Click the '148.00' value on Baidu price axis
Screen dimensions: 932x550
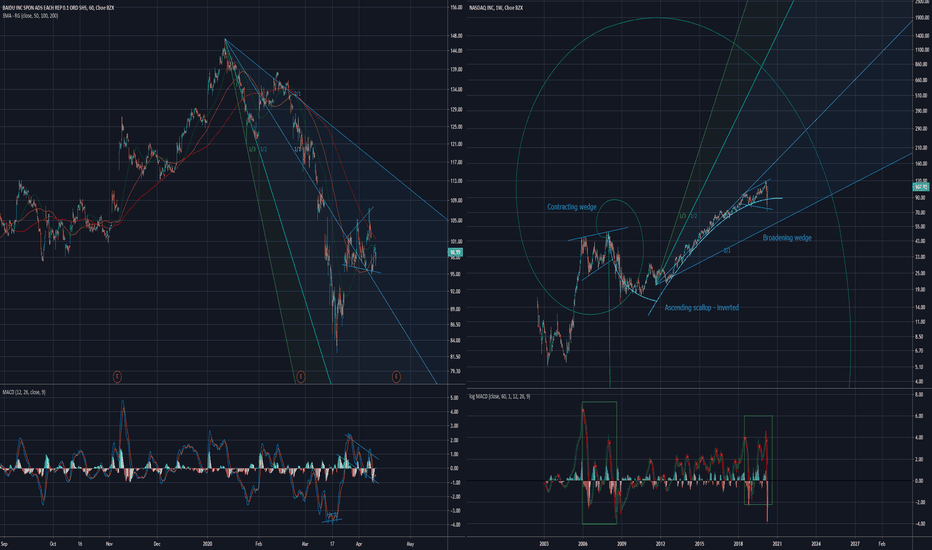[x=456, y=36]
